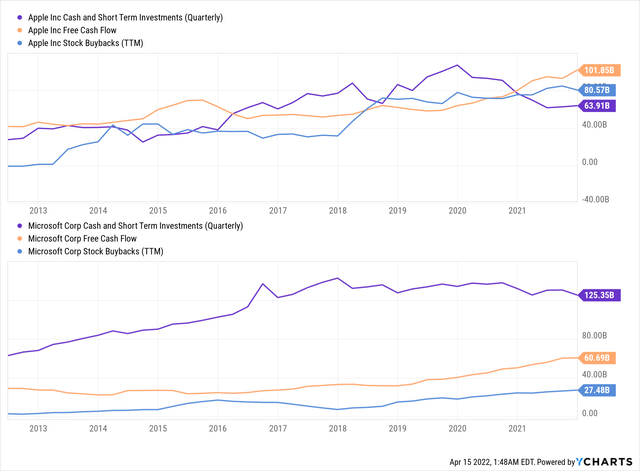640x471 pixels.
Task: Click the orange Apple Free Cash Flow dot
Action: (20, 30)
